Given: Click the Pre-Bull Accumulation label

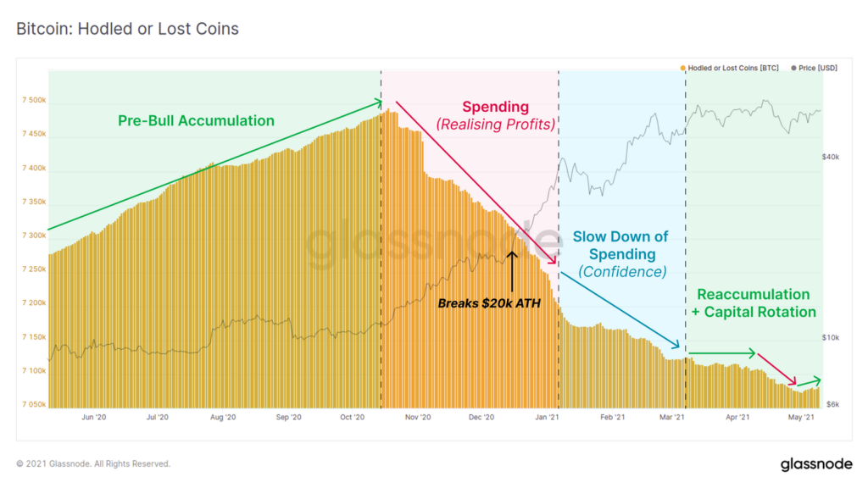Looking at the screenshot, I should click(196, 120).
